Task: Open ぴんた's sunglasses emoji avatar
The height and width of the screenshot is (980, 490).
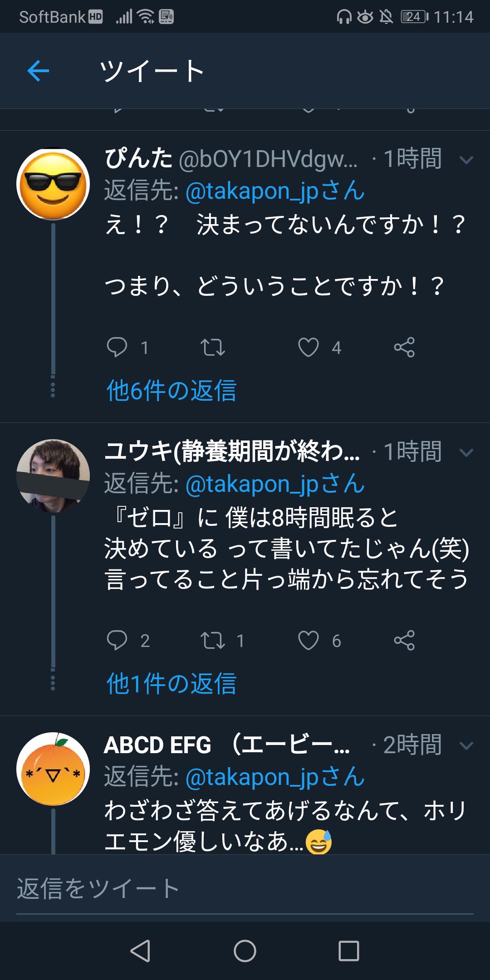Action: point(53,184)
